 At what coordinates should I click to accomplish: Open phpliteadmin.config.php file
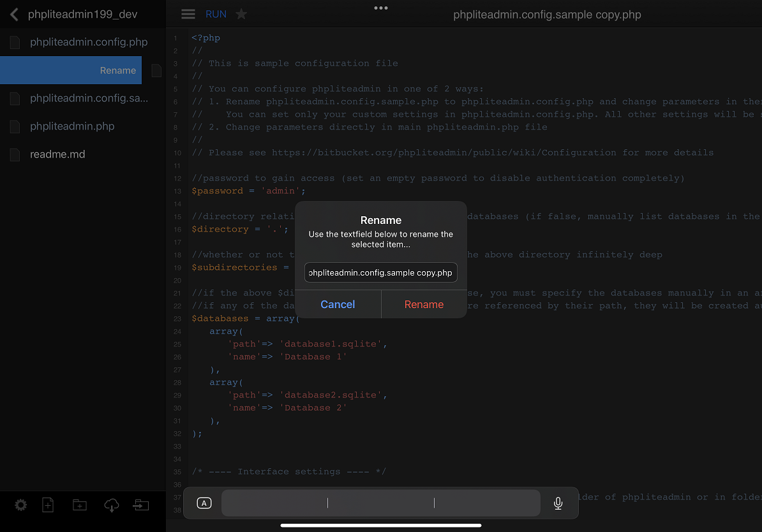tap(89, 42)
